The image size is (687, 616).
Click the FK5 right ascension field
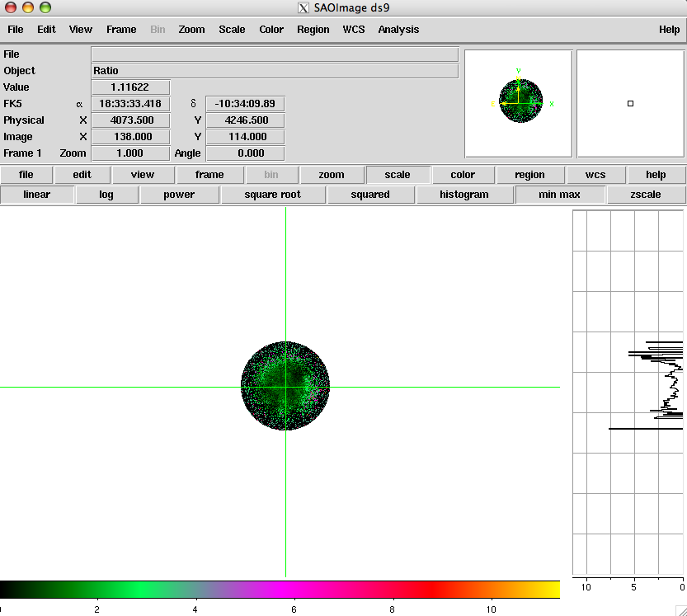click(129, 104)
